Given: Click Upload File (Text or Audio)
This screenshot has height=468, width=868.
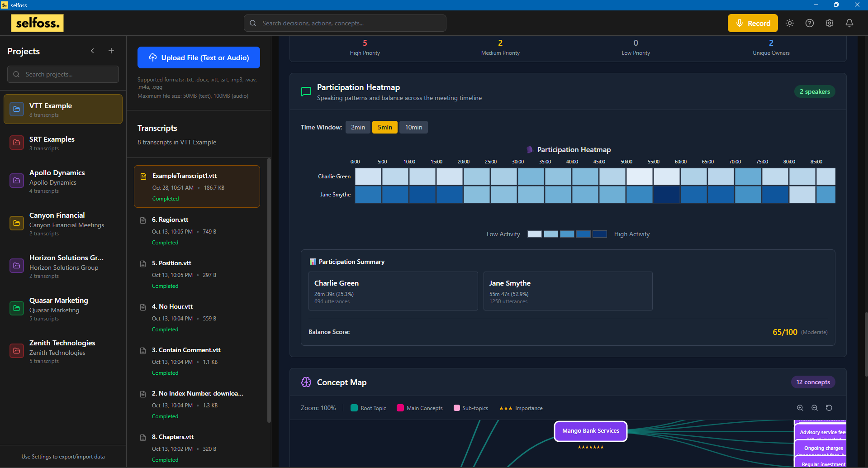Looking at the screenshot, I should click(199, 57).
